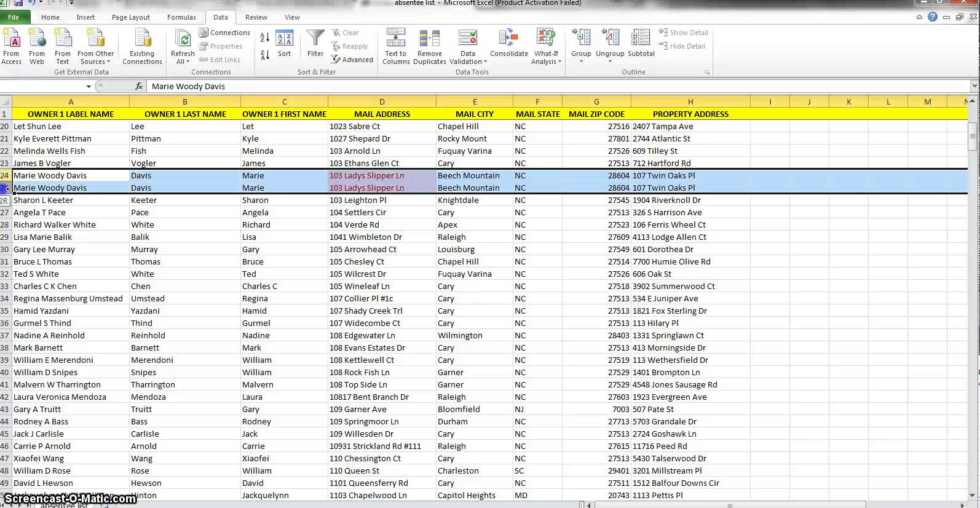The height and width of the screenshot is (508, 980).
Task: Open the Sort dialog button
Action: click(284, 44)
